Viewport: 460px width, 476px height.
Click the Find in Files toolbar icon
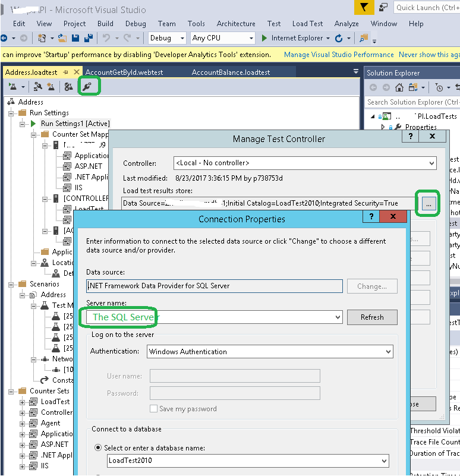coord(364,38)
